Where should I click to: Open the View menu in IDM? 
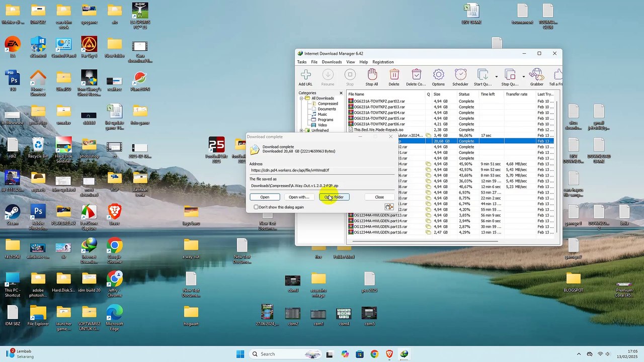(350, 62)
